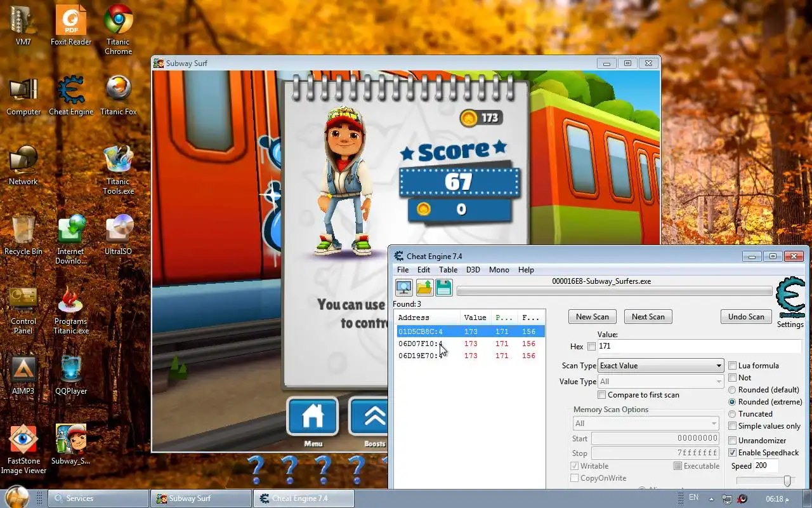Image resolution: width=812 pixels, height=508 pixels.
Task: Open the Mono menu in Cheat Engine
Action: point(499,270)
